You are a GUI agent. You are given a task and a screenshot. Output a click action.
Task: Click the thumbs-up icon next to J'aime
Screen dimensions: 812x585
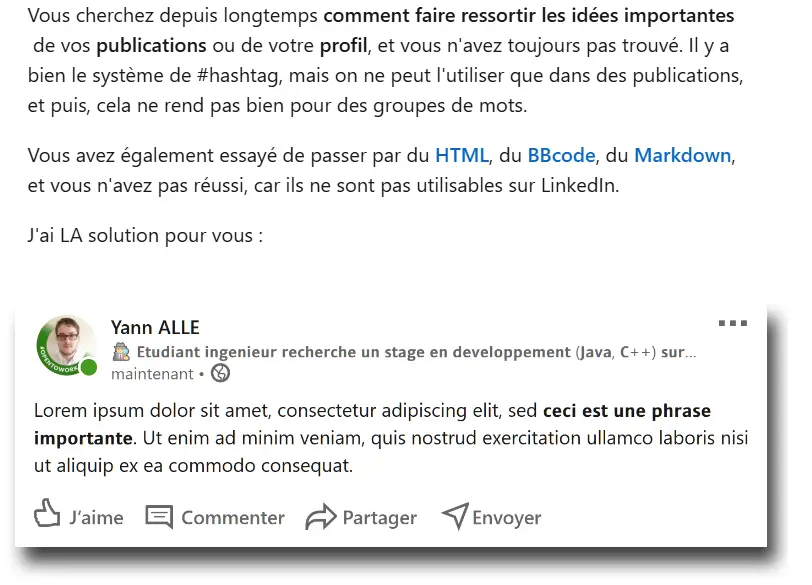coord(47,514)
